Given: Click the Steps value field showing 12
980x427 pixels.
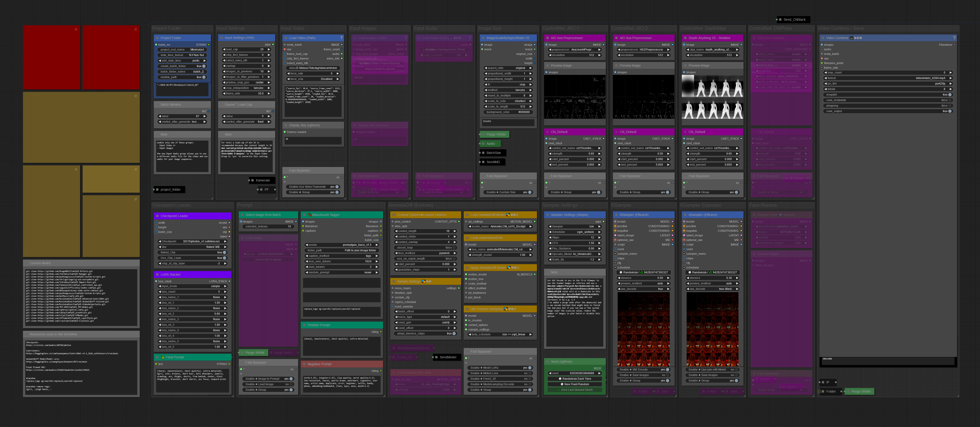Looking at the screenshot, I should (574, 238).
